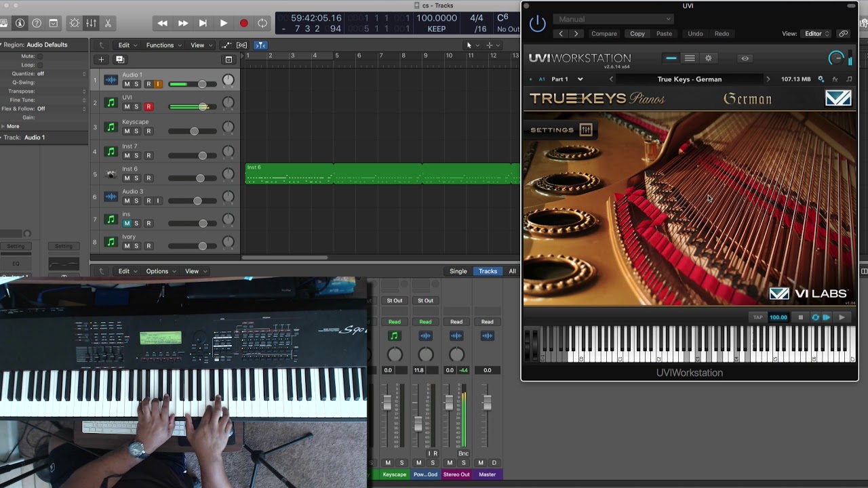Click the Audio 1 waveform track icon
Viewport: 868px width, 488px height.
(x=111, y=81)
